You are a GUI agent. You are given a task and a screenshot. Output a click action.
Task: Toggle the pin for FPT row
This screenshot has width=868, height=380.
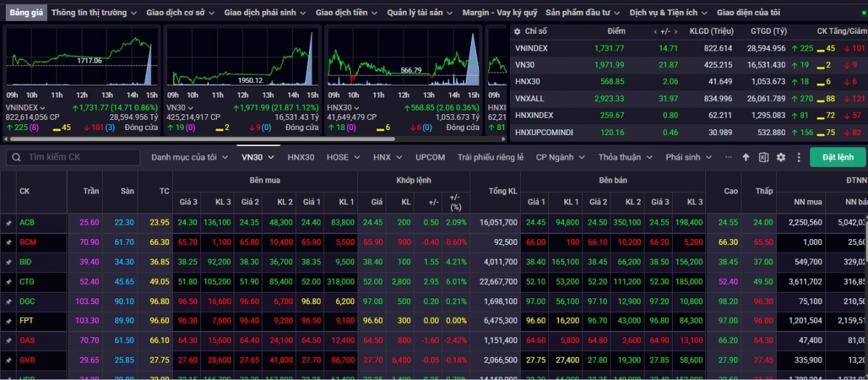[9, 321]
